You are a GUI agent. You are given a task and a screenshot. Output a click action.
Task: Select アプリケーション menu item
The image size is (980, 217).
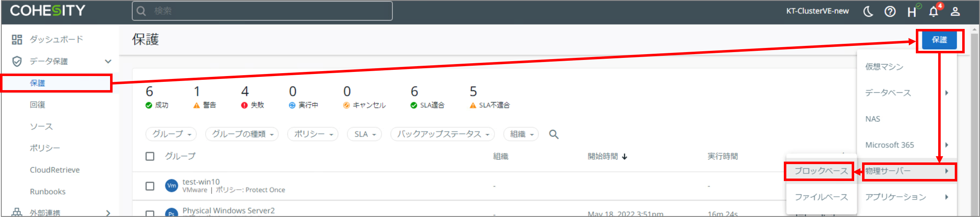tap(907, 197)
